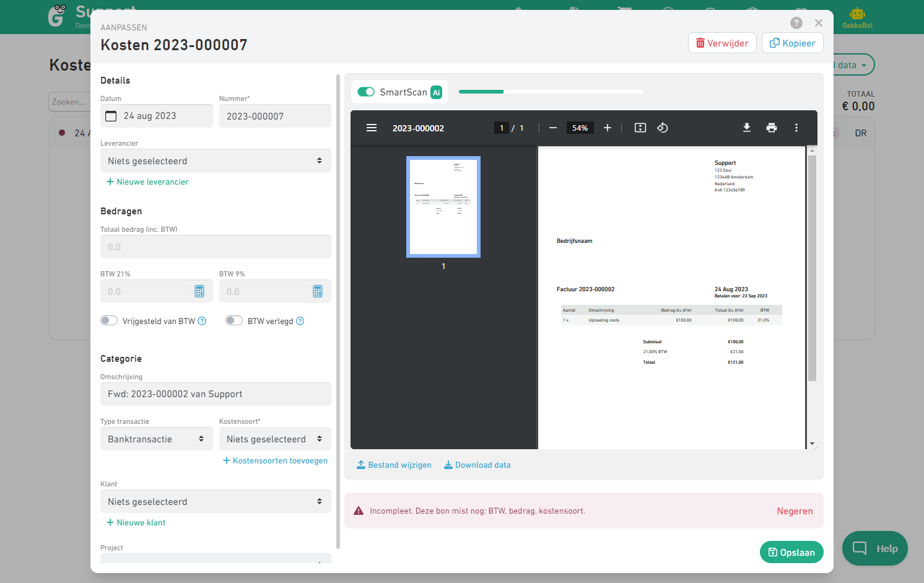Click help icon next to BTW verlegd
Viewport: 924px width, 583px height.
coord(300,321)
